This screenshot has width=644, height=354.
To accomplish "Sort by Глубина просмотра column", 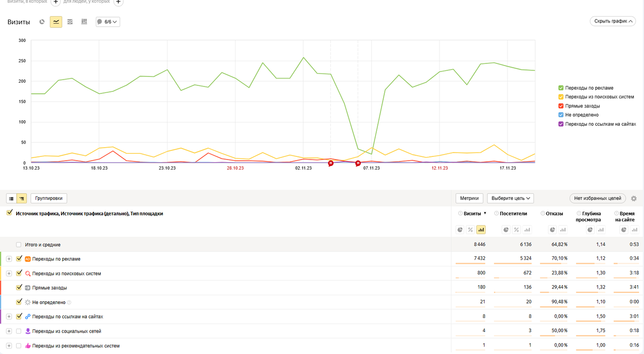I will point(588,216).
